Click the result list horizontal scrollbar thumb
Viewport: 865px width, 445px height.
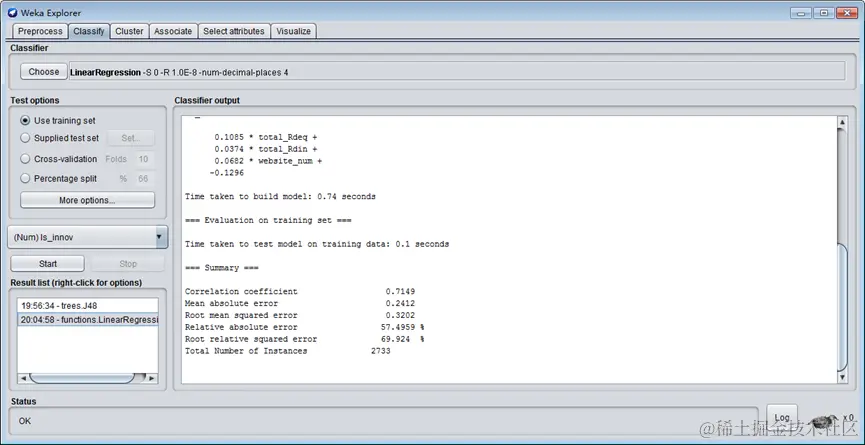[x=82, y=378]
